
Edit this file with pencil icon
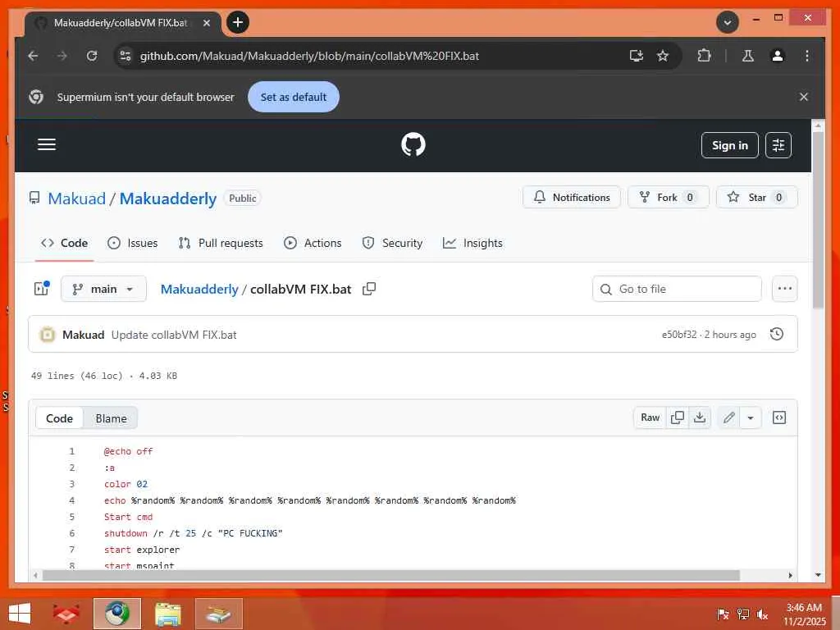[728, 418]
